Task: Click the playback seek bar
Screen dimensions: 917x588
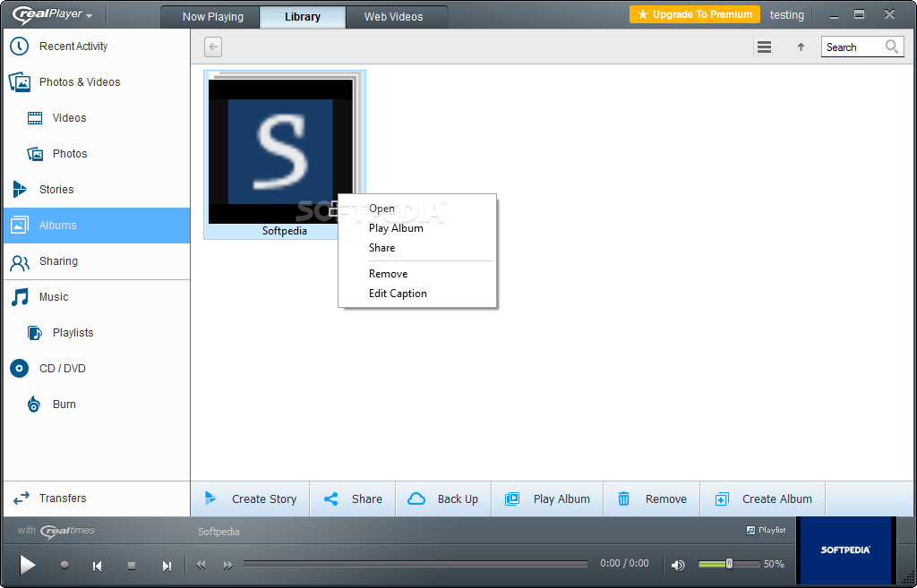Action: click(416, 564)
